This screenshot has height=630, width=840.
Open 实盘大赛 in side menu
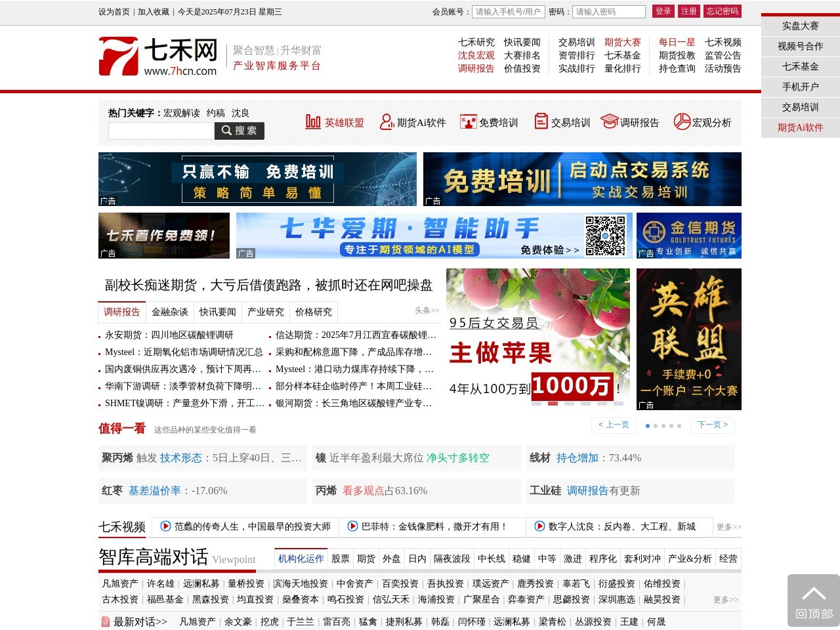(801, 26)
